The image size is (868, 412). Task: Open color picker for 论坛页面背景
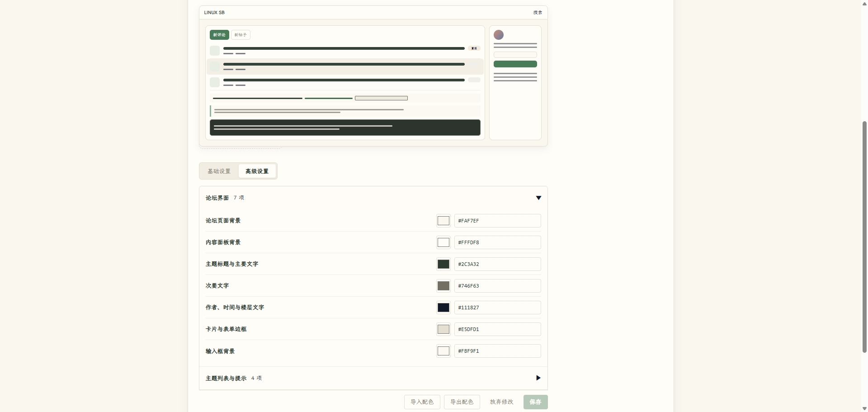coord(443,221)
